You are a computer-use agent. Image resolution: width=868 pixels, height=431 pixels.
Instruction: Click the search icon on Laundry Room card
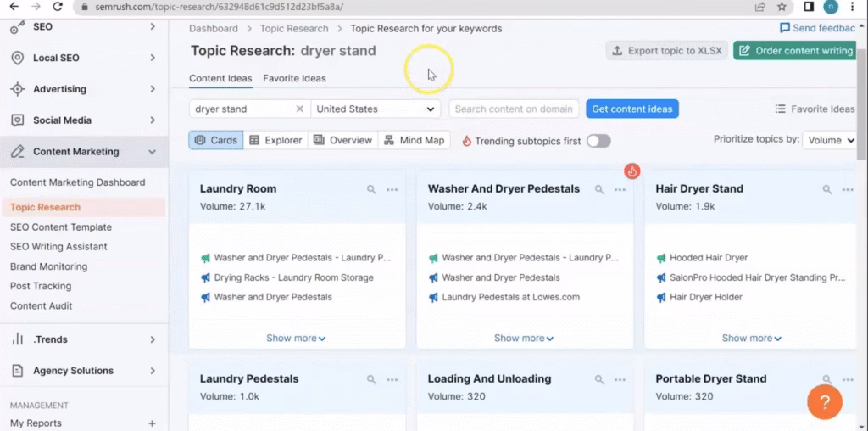(371, 190)
